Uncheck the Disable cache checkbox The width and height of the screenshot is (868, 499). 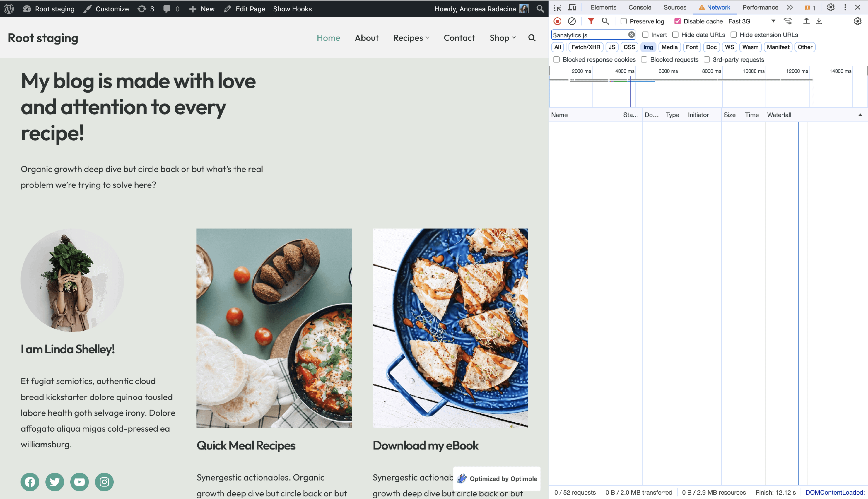click(x=677, y=21)
